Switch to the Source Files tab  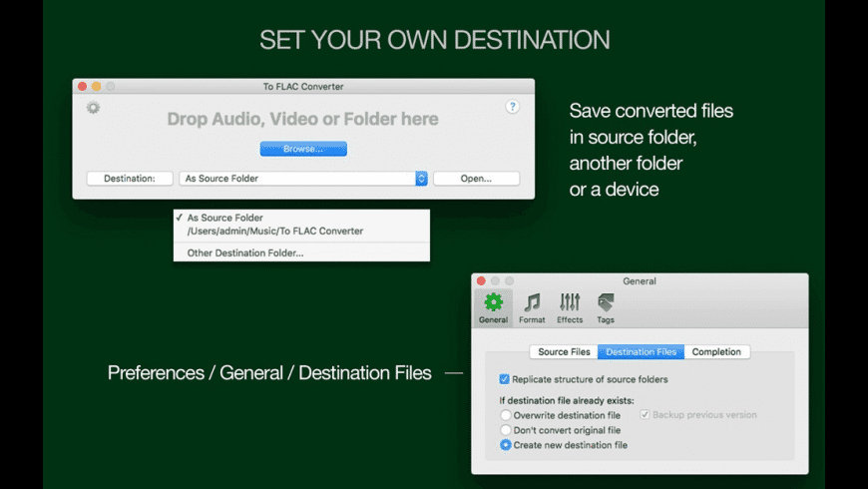(x=564, y=351)
